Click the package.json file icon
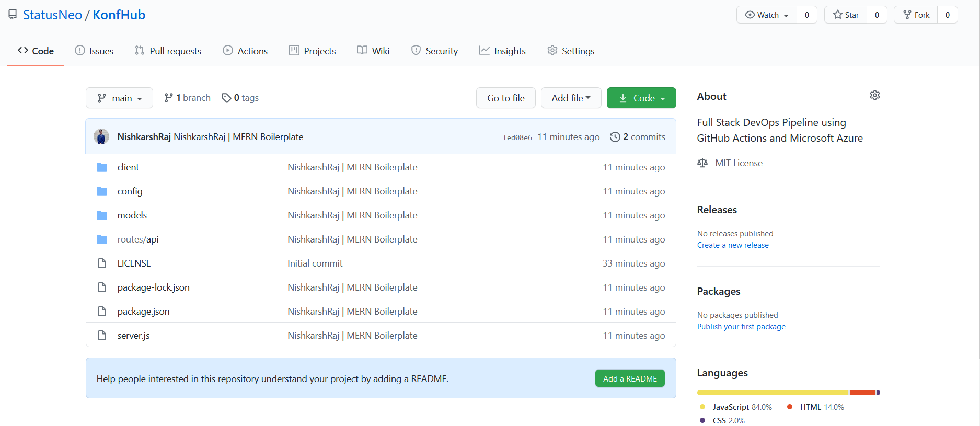The height and width of the screenshot is (426, 980). pos(102,312)
